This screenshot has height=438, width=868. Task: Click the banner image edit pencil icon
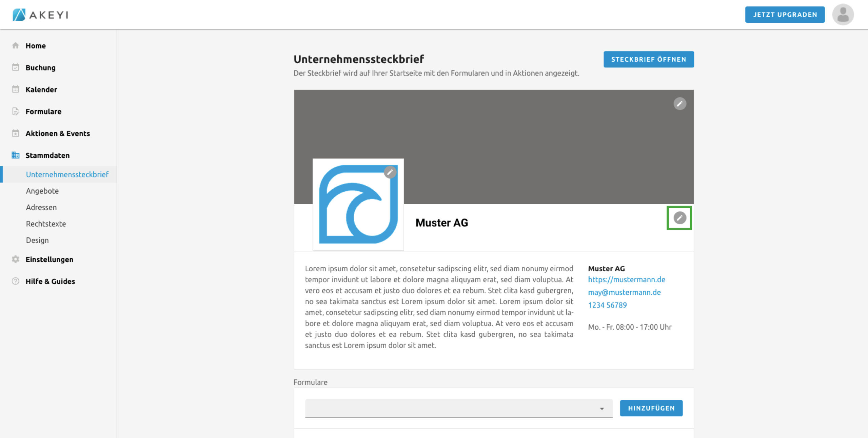pyautogui.click(x=679, y=104)
